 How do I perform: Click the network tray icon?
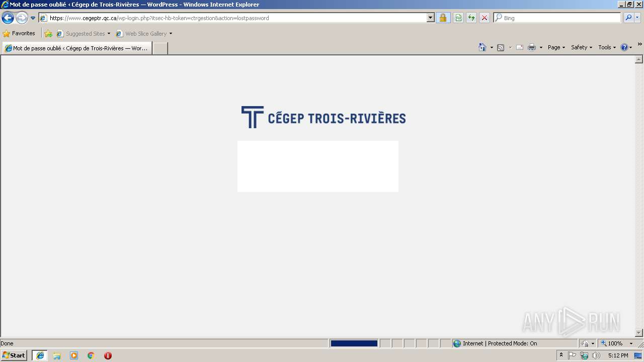click(584, 355)
